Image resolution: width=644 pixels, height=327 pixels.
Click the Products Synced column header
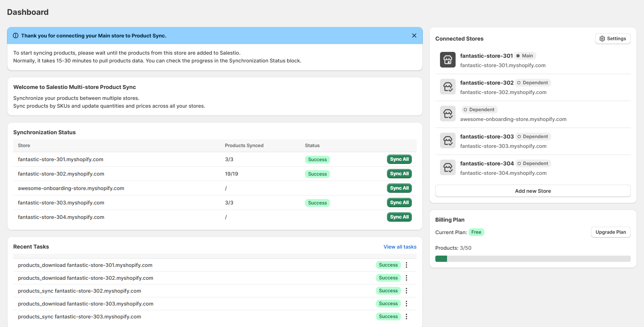(244, 146)
